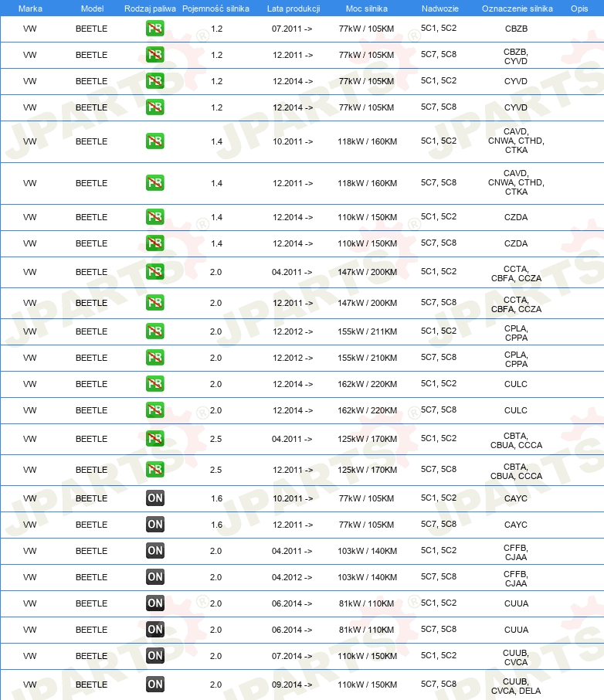The height and width of the screenshot is (700, 604).
Task: Click '5C1, 5C2' body in the 07.2014 row
Action: [x=439, y=656]
